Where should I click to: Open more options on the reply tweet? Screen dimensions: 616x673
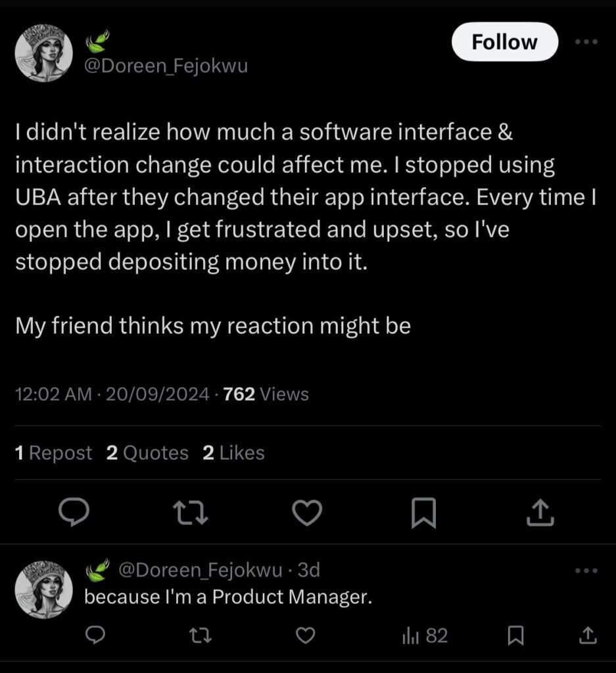pyautogui.click(x=586, y=570)
